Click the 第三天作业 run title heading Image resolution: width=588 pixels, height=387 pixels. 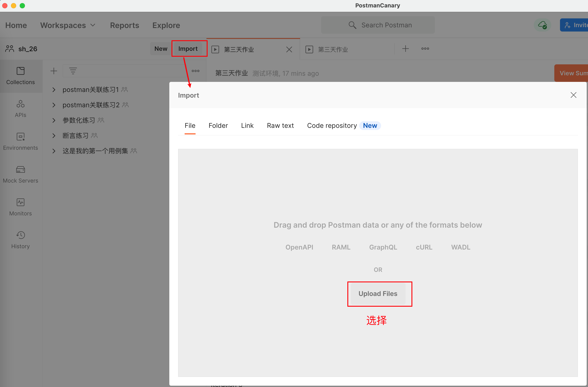click(x=231, y=73)
